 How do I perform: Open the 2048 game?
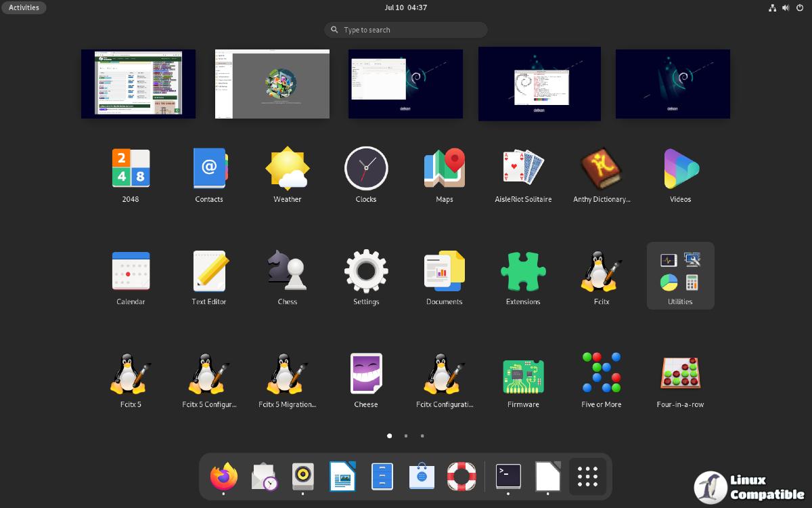coord(130,168)
